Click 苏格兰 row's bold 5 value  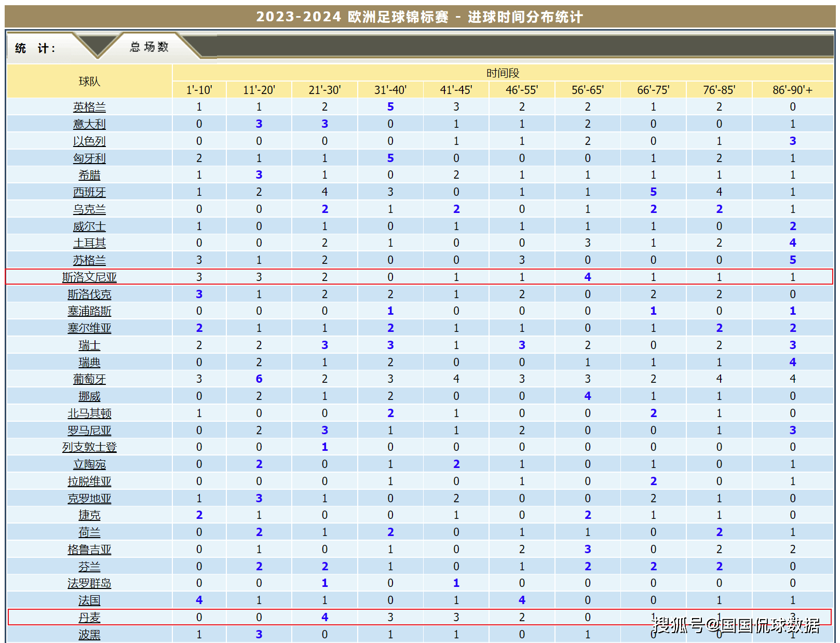coord(793,260)
